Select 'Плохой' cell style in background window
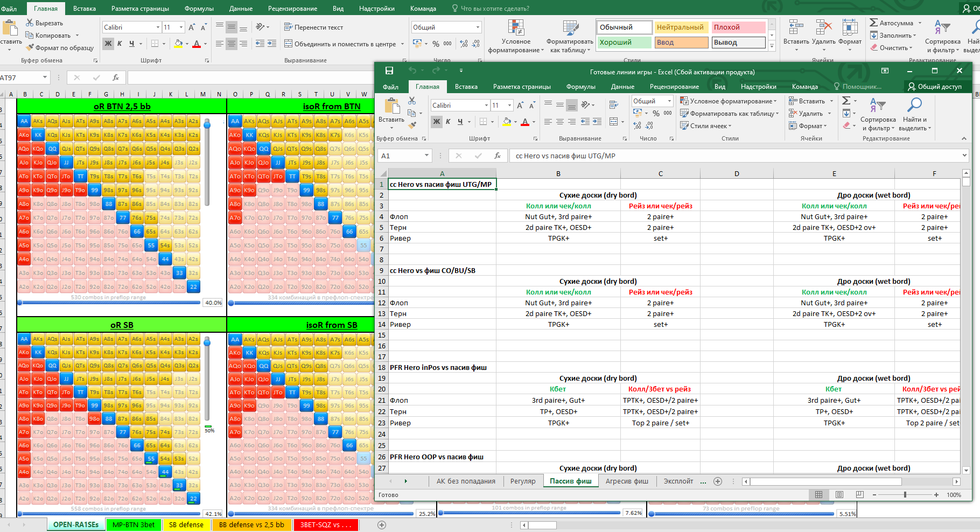Screen dimensions: 980x532 739,27
